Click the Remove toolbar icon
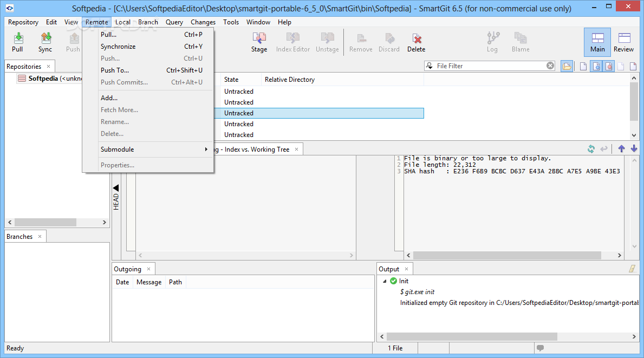 [361, 42]
